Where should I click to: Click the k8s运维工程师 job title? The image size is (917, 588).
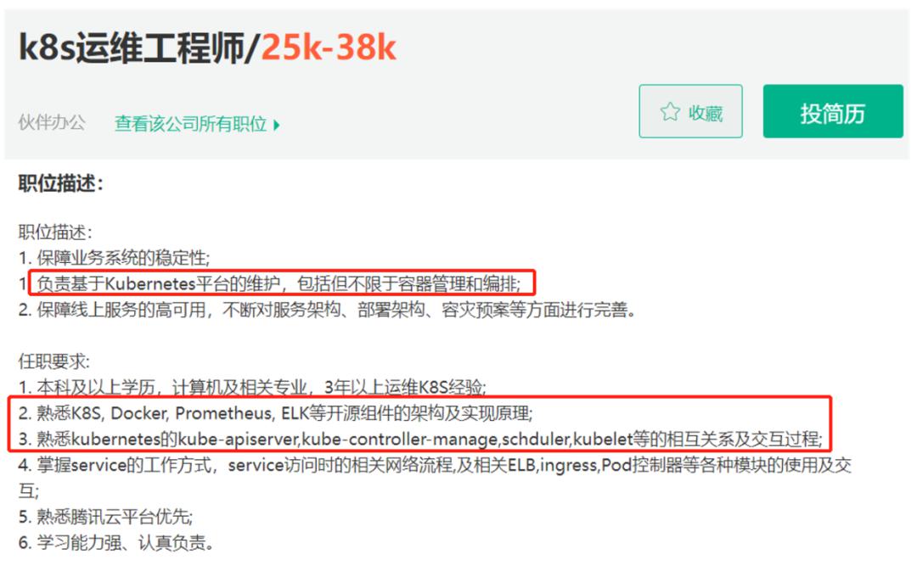pos(132,48)
